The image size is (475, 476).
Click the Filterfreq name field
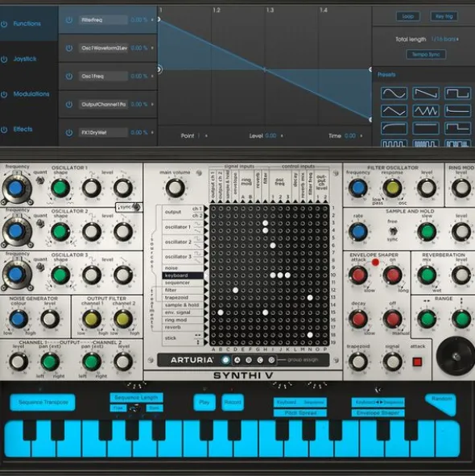click(x=103, y=20)
